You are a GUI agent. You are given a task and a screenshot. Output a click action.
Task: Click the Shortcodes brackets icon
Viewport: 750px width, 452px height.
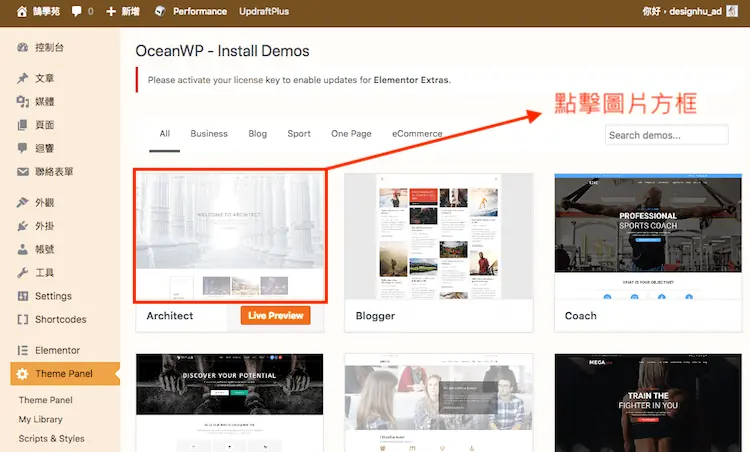(22, 319)
